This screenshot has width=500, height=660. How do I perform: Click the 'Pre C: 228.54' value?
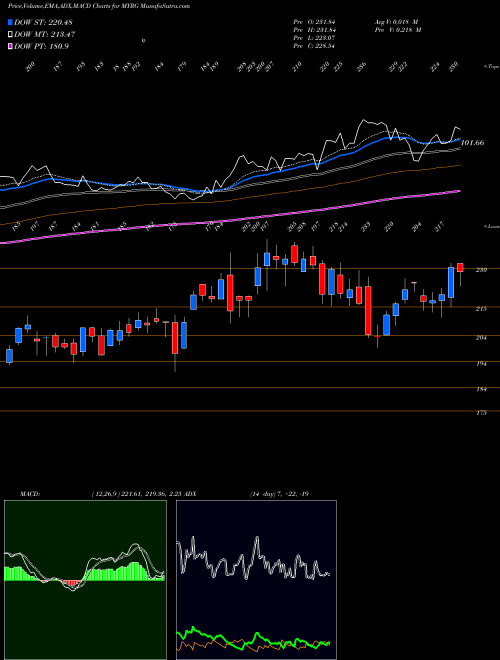pos(314,46)
